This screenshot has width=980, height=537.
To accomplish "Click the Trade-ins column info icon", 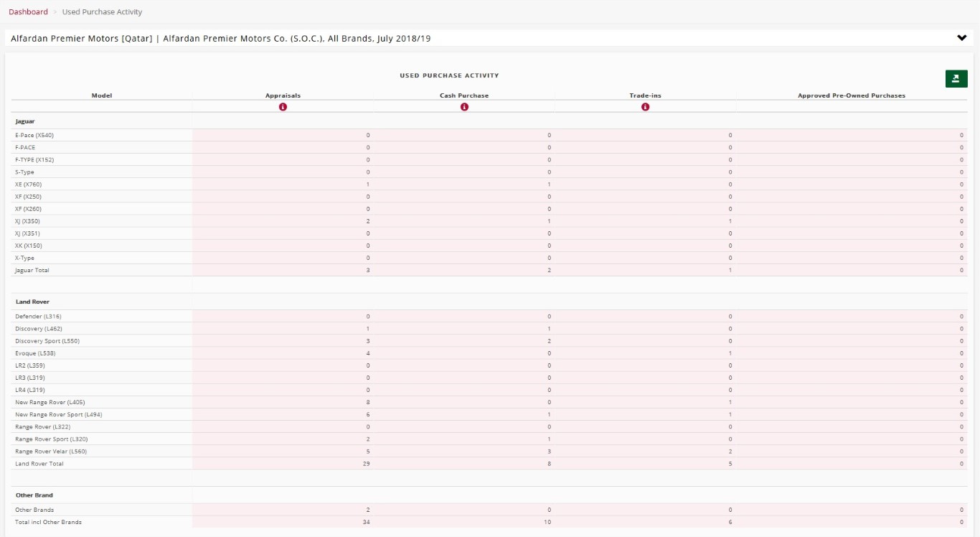I will [x=645, y=107].
